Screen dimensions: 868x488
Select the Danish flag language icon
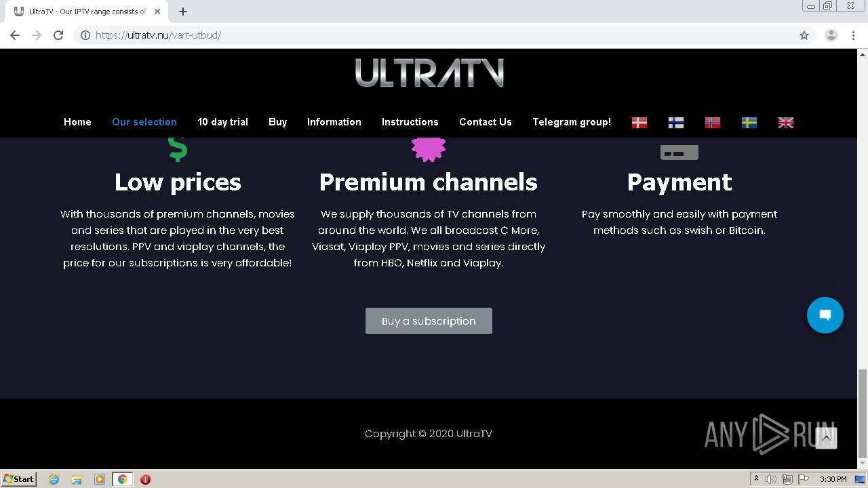(639, 123)
